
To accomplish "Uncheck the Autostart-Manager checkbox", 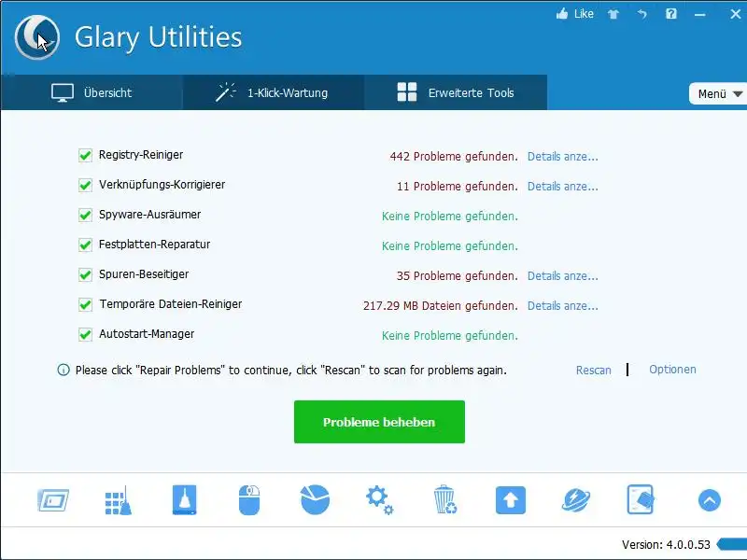I will coord(85,335).
